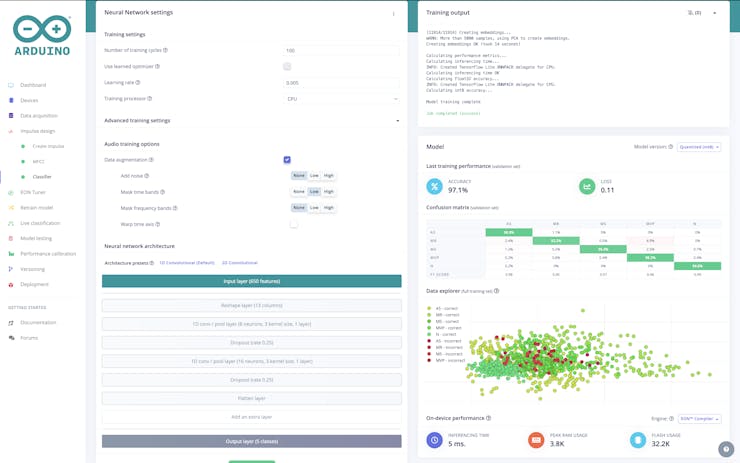Set Add noise to High
Image resolution: width=740 pixels, height=463 pixels.
(x=328, y=176)
